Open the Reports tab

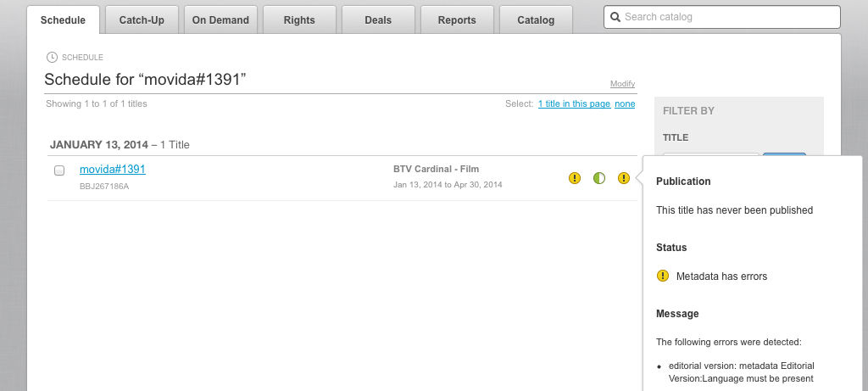[457, 20]
